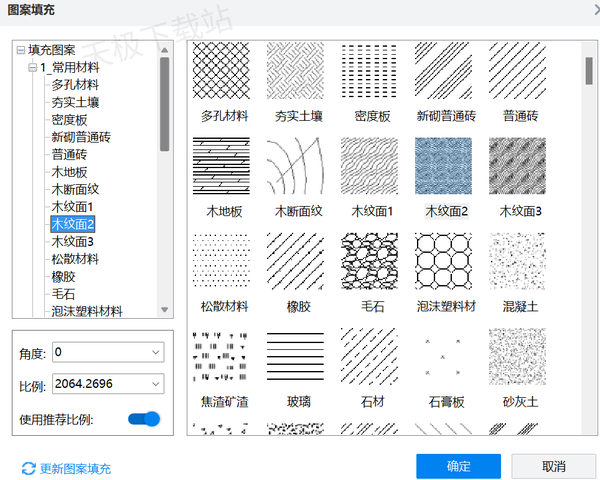Open the 比例 dropdown list
Screen dimensions: 600x480
[154, 383]
